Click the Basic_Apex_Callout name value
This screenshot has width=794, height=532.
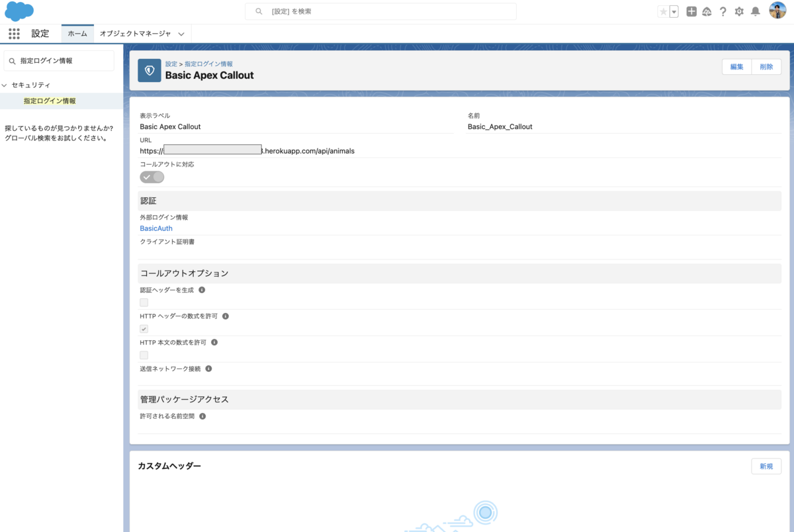(500, 126)
